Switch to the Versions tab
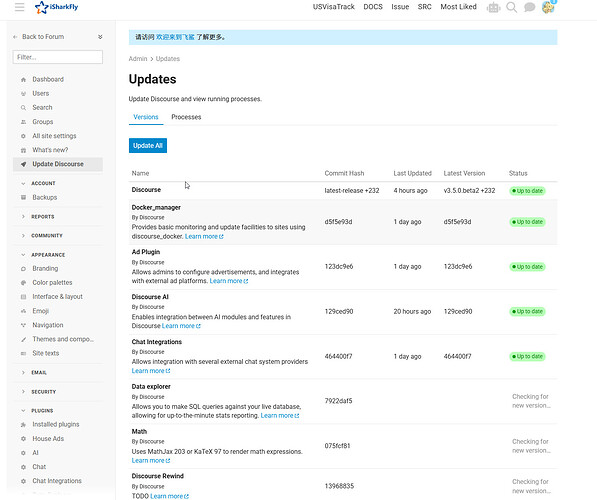 coord(146,117)
